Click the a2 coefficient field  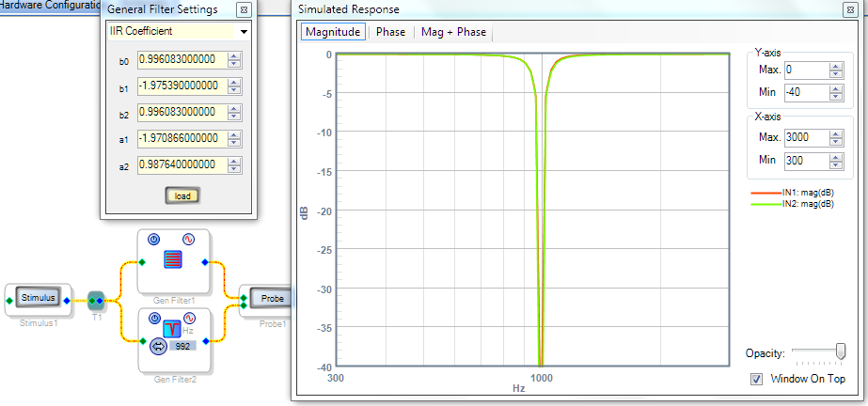click(x=182, y=164)
